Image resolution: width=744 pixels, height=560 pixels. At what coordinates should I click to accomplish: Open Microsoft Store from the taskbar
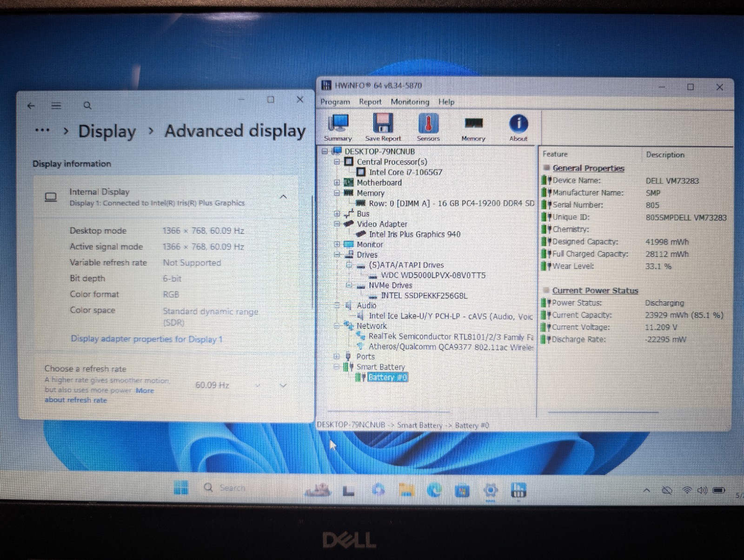462,491
